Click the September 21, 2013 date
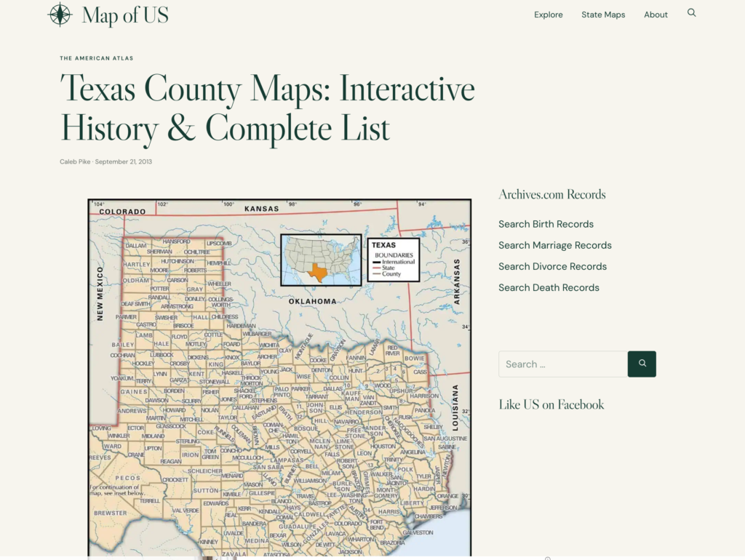The width and height of the screenshot is (745, 560). [x=124, y=161]
